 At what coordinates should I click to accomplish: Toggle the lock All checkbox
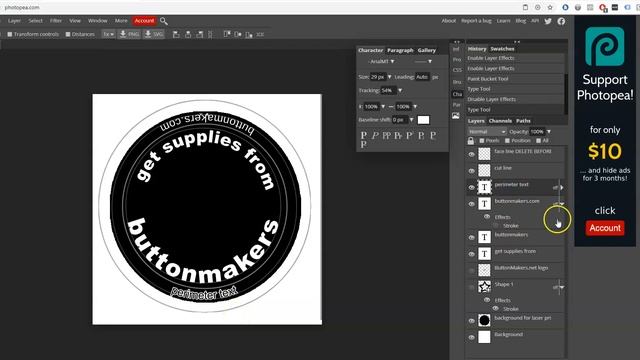point(538,141)
